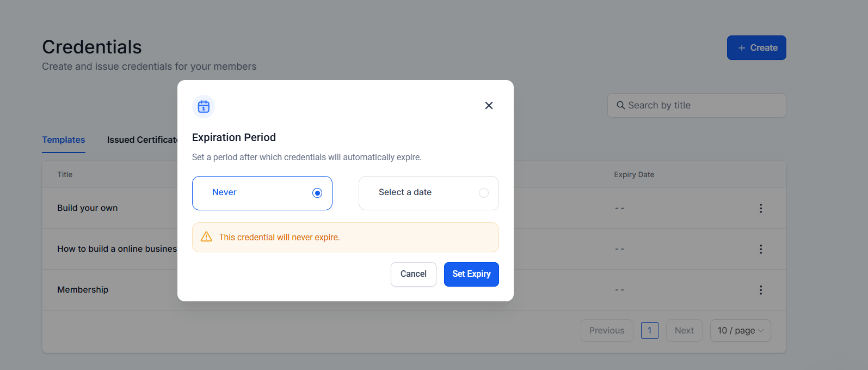Expand the 10 / page dropdown
Screen dimensions: 868x370
740,331
